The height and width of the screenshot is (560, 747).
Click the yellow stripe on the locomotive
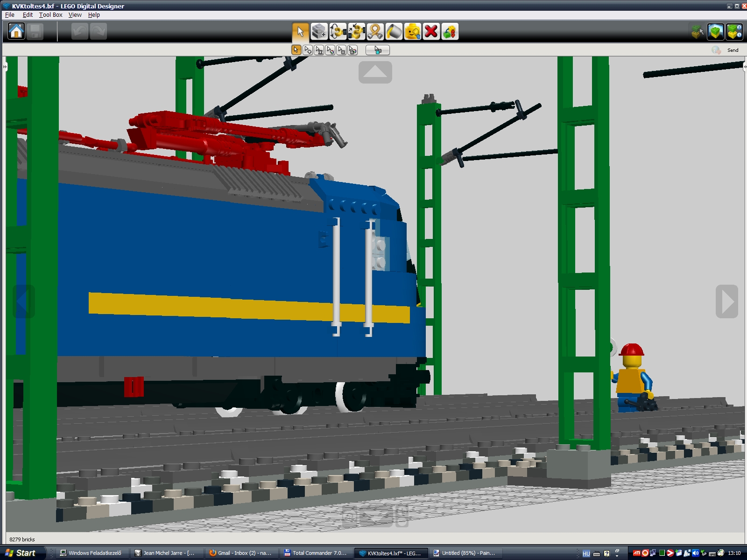click(249, 307)
